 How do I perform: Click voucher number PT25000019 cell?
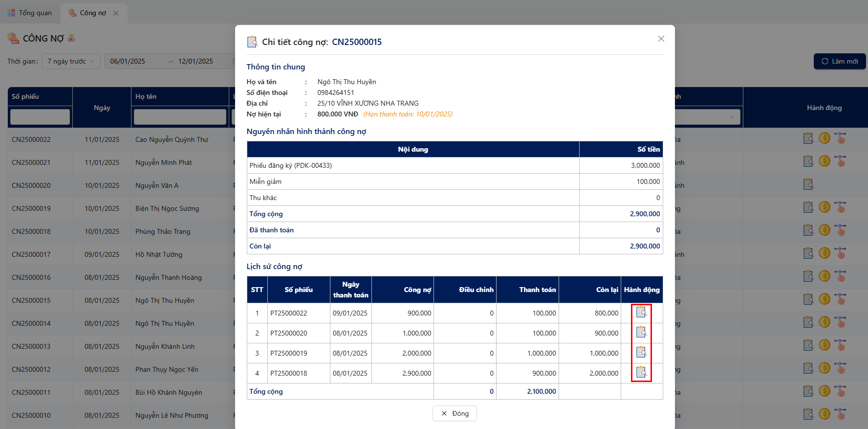pos(299,353)
